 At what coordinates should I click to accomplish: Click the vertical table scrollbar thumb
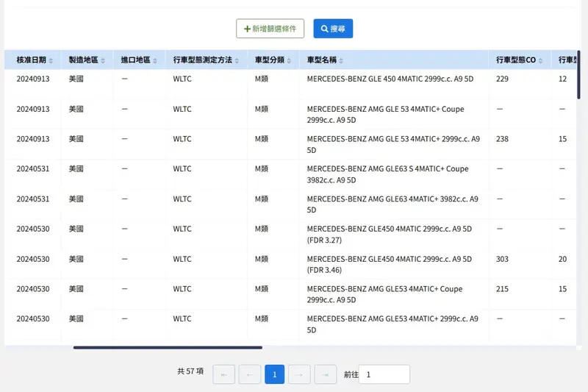(578, 74)
